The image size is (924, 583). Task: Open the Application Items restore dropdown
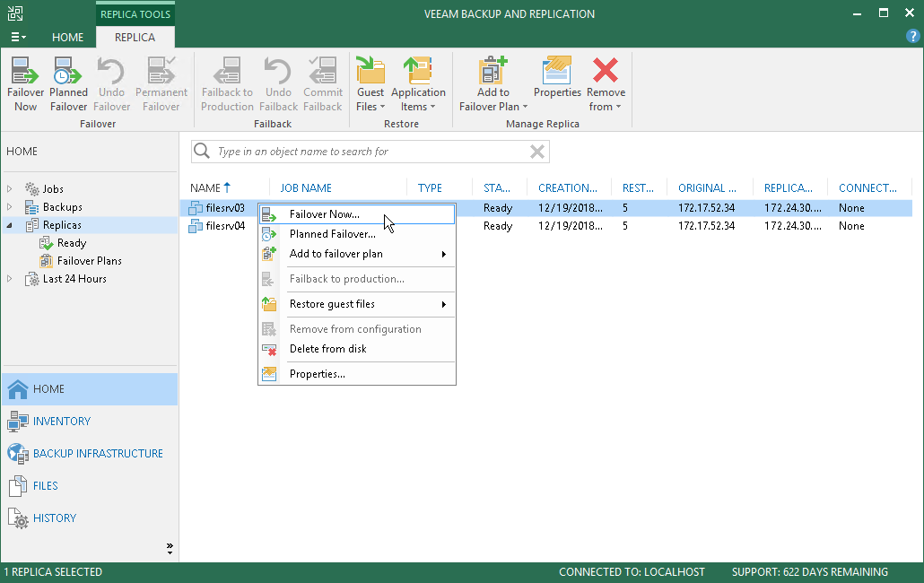point(418,83)
